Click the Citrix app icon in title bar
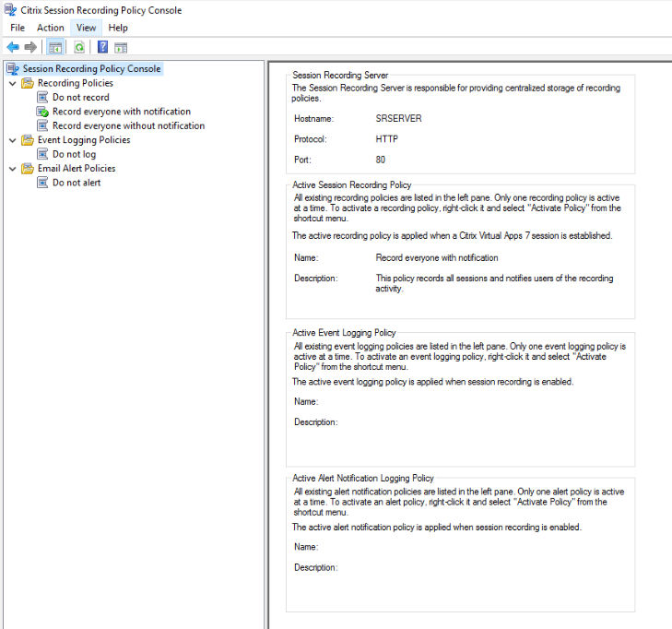The image size is (672, 629). coord(10,9)
